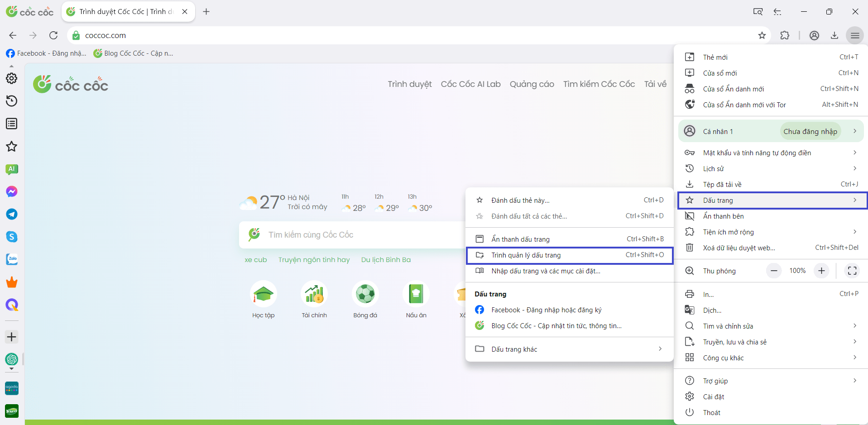868x425 pixels.
Task: Select Cửa sổ Ẩn danh mới
Action: click(771, 89)
